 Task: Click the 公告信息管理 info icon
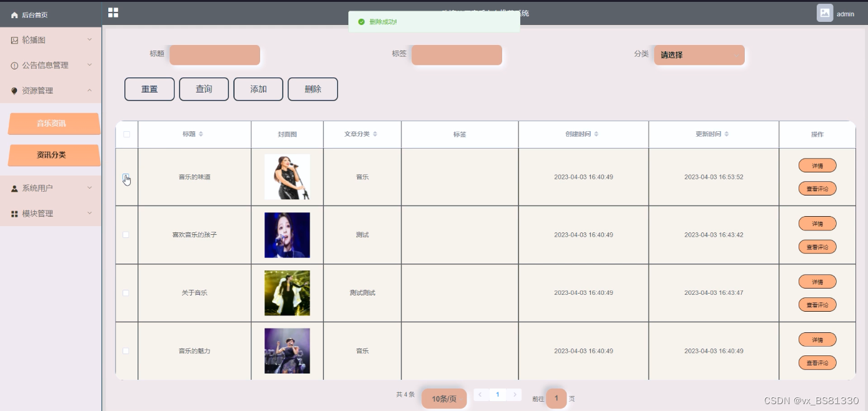pyautogui.click(x=14, y=66)
